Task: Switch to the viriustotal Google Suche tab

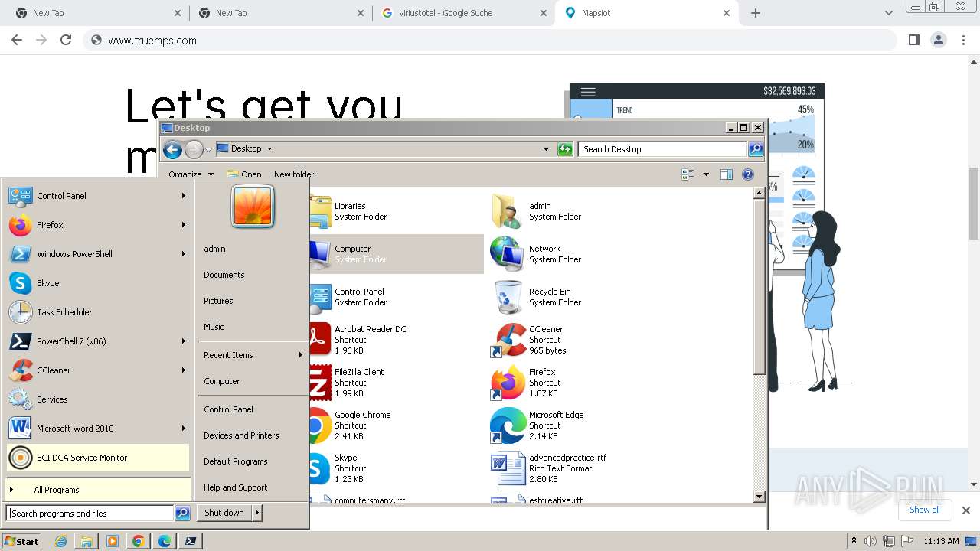Action: click(x=462, y=13)
